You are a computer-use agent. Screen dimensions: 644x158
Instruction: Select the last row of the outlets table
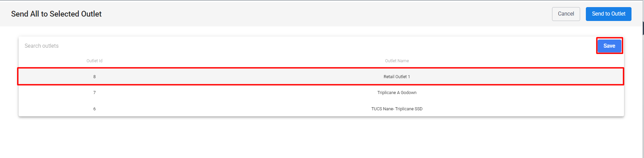click(x=237, y=109)
